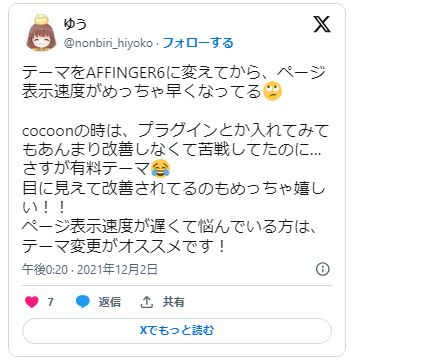Click the フォローする follow link
This screenshot has width=446, height=363.
pyautogui.click(x=198, y=43)
